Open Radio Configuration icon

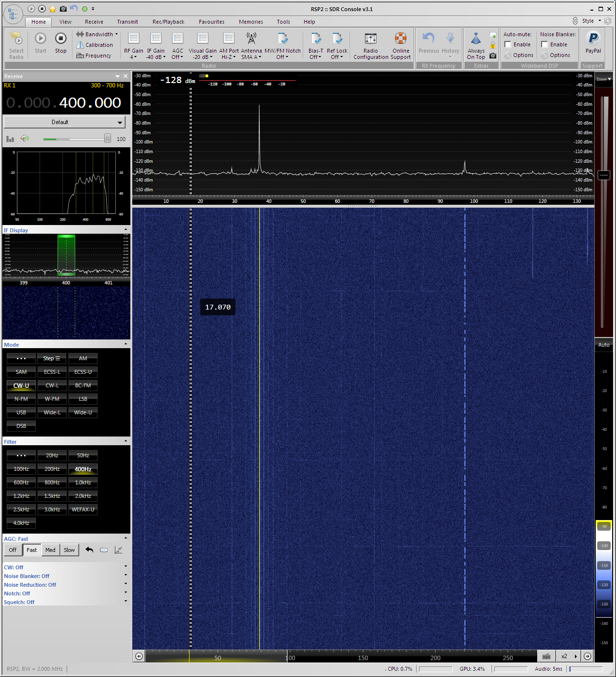[x=370, y=39]
